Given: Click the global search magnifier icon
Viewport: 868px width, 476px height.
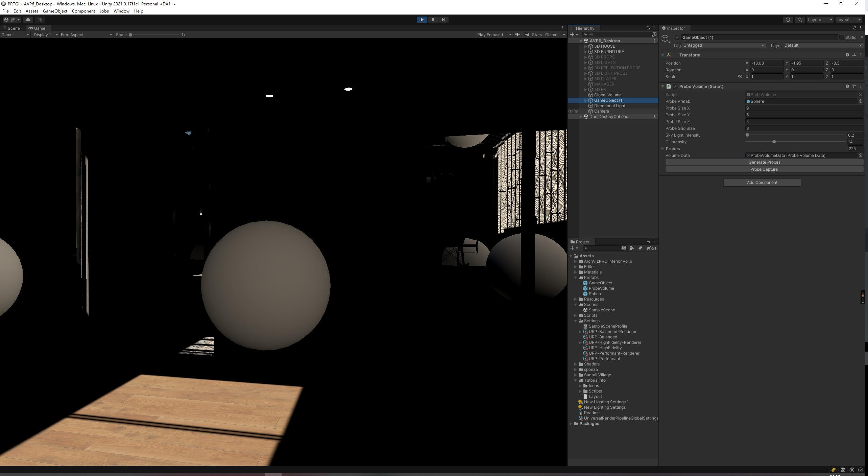Looking at the screenshot, I should click(x=800, y=20).
